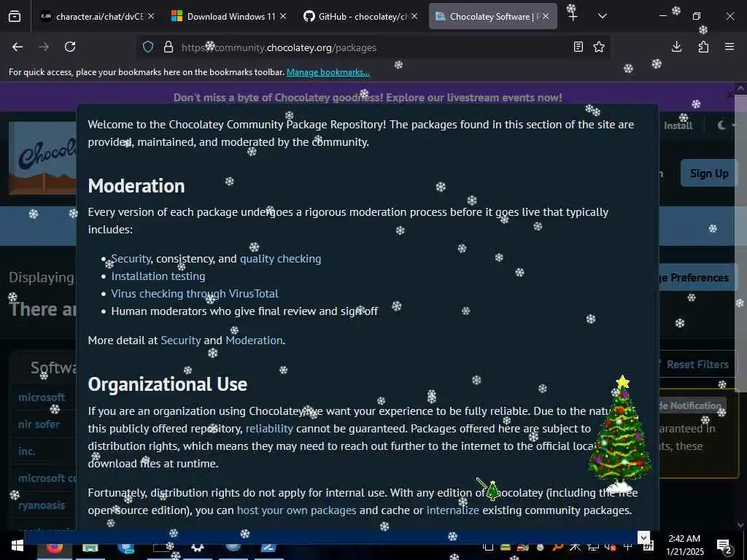Click the Manage bookmarks link

(x=328, y=72)
